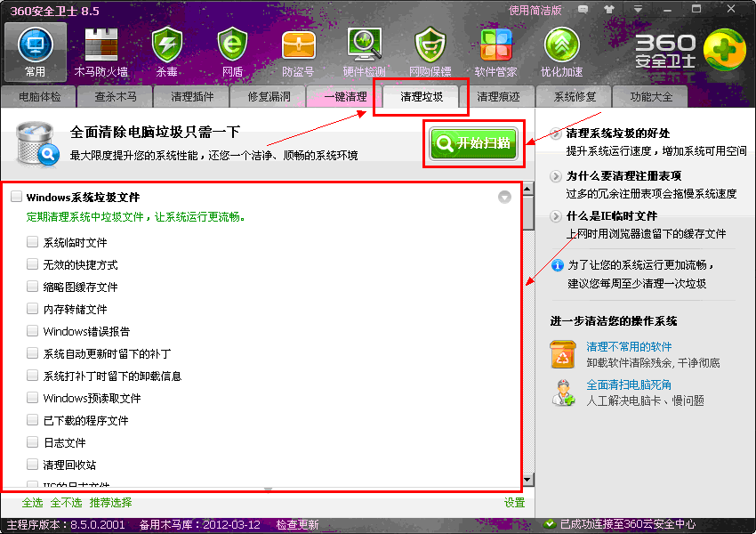The width and height of the screenshot is (756, 534).
Task: Check 系统临时文件 checkbox
Action: pos(32,241)
